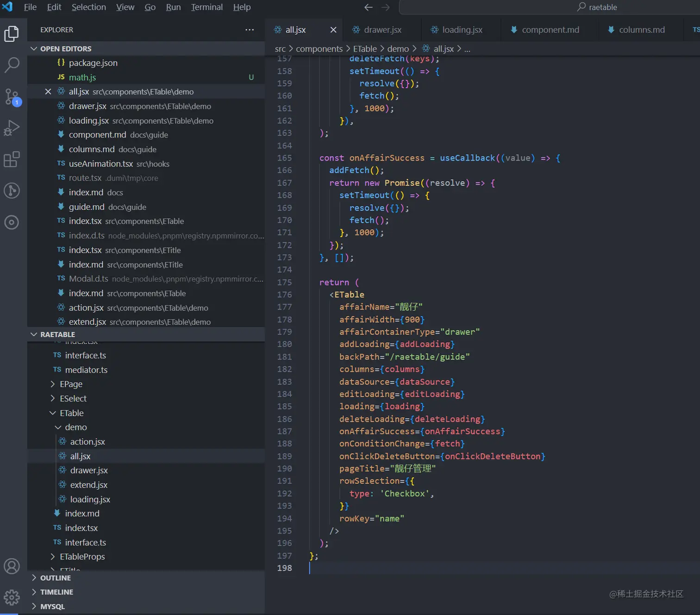Switch to the component.md tab
This screenshot has height=615, width=700.
click(550, 30)
